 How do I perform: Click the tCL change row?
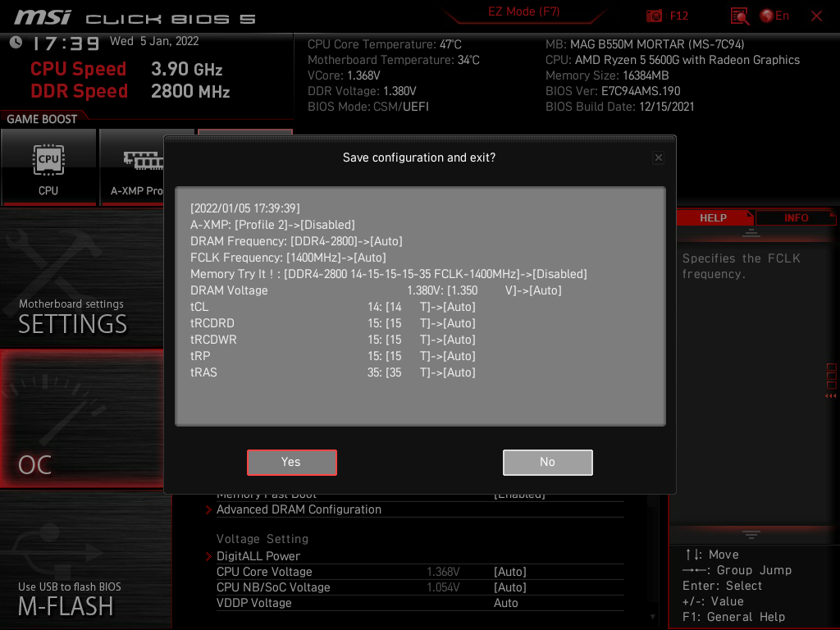pyautogui.click(x=333, y=307)
